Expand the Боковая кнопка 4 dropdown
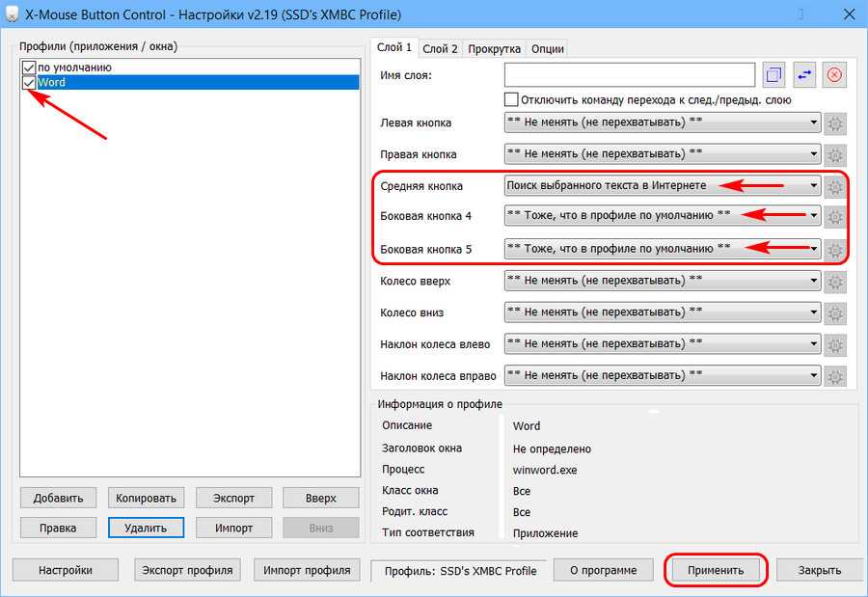This screenshot has height=597, width=868. (x=813, y=215)
